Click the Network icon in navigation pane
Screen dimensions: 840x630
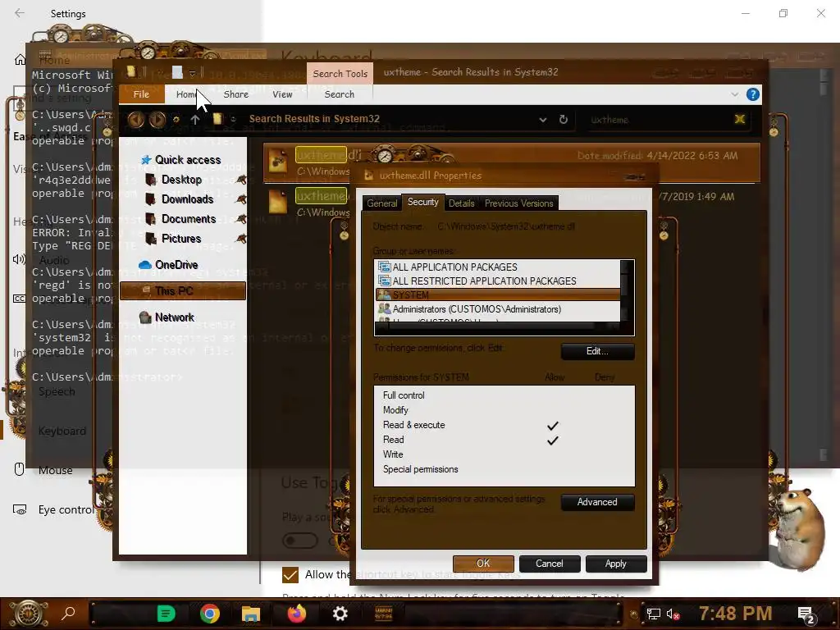(144, 317)
